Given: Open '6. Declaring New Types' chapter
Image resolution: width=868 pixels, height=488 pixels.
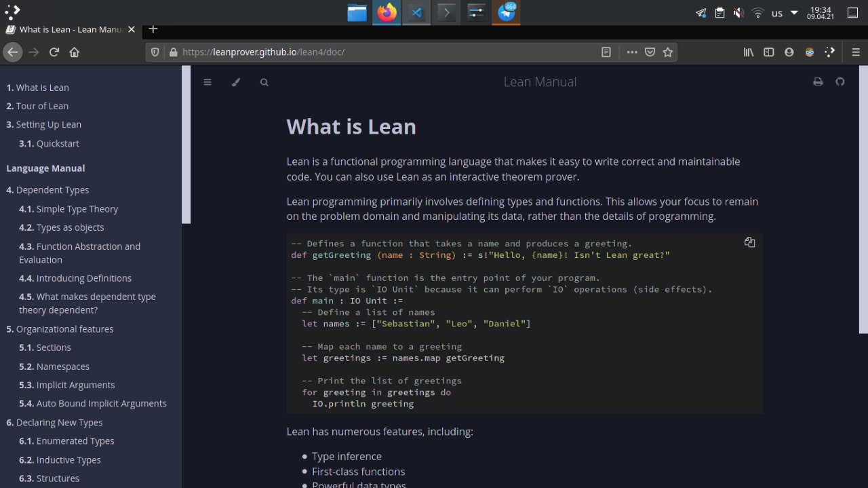Looking at the screenshot, I should (x=54, y=422).
